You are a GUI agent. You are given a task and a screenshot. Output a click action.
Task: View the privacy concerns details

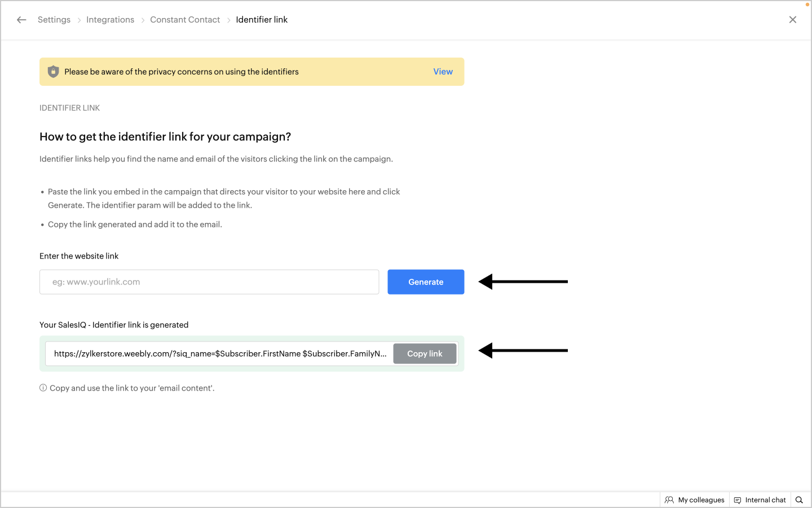[443, 72]
